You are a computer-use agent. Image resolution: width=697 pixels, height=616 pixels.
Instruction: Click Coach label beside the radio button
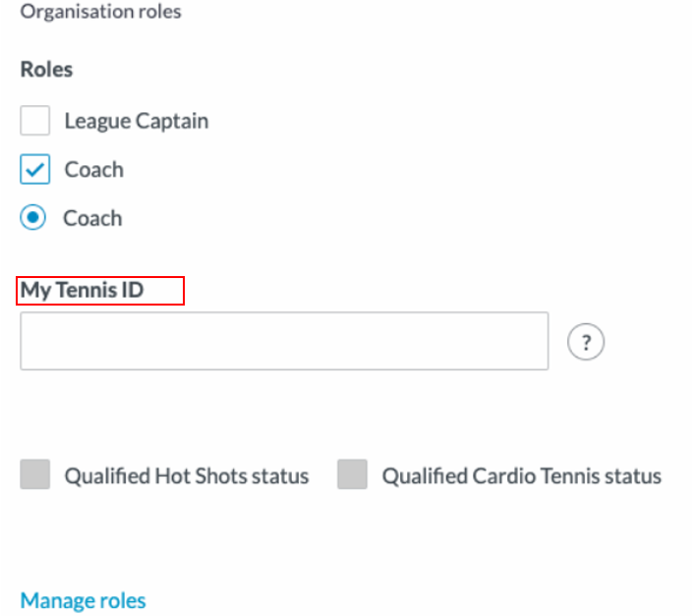[x=92, y=218]
